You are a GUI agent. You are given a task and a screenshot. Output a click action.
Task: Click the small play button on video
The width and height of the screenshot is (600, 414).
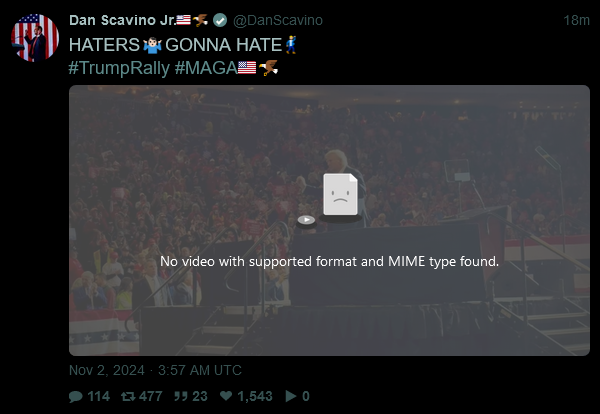click(307, 220)
